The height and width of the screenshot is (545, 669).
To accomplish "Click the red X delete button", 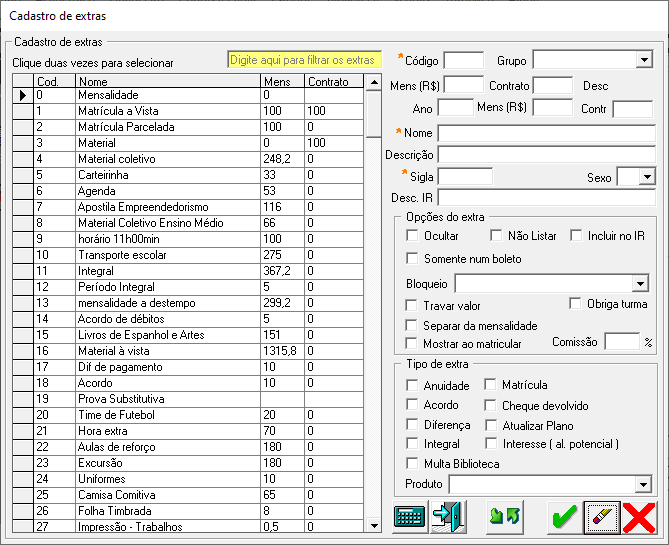I will [x=639, y=517].
